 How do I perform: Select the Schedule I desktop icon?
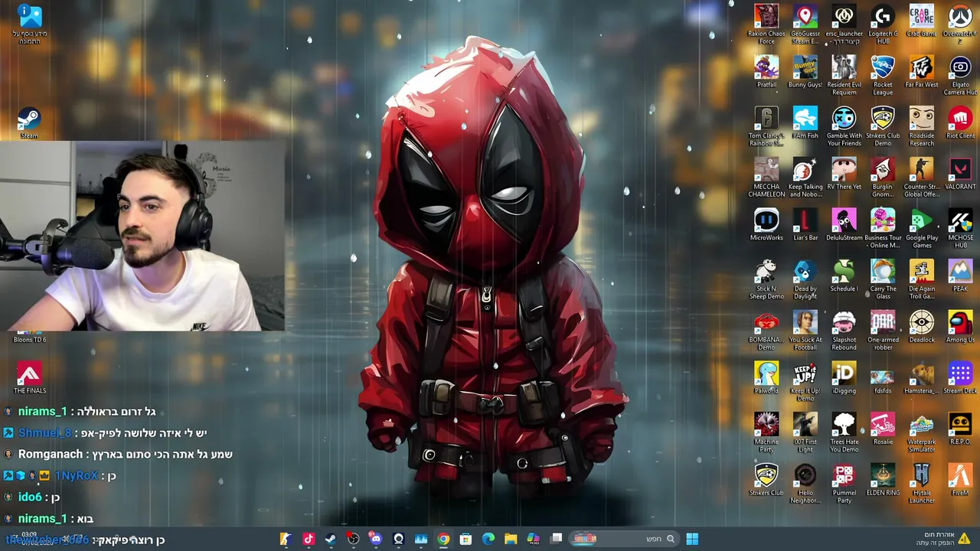pos(844,275)
